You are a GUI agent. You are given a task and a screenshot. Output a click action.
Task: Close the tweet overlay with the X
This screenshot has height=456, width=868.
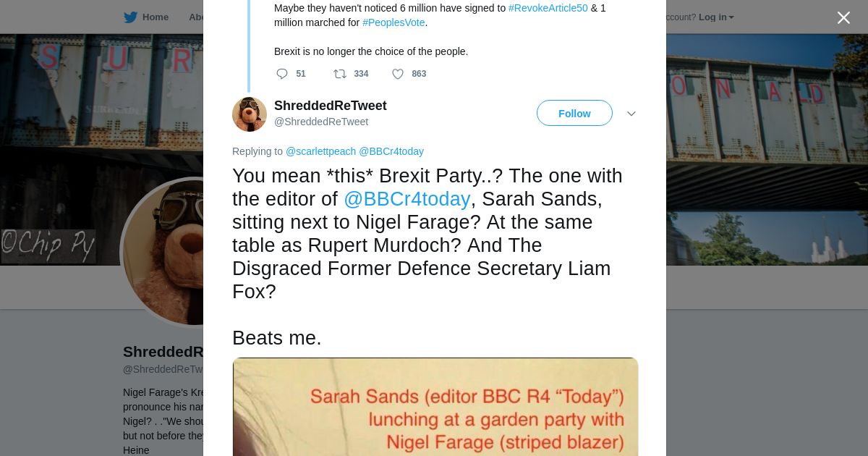(x=843, y=18)
